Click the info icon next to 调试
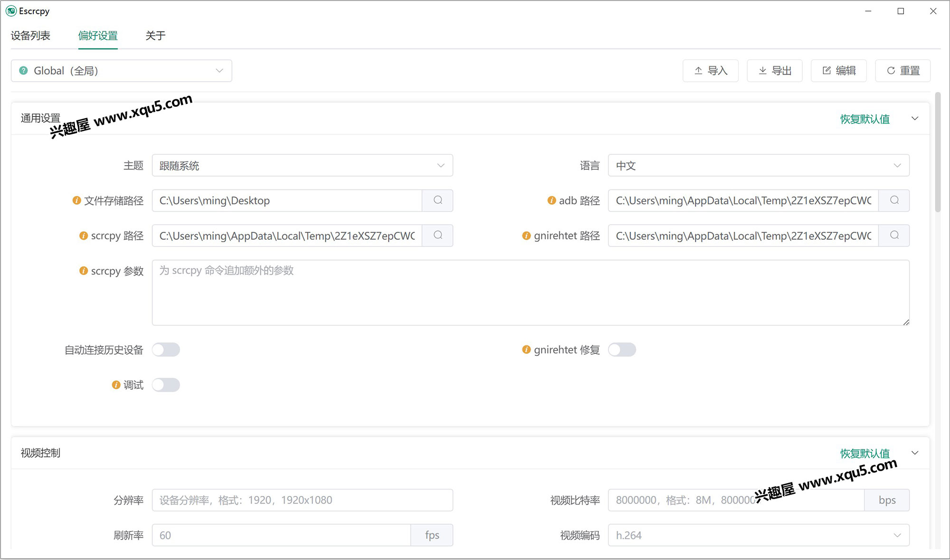950x560 pixels. pyautogui.click(x=116, y=385)
